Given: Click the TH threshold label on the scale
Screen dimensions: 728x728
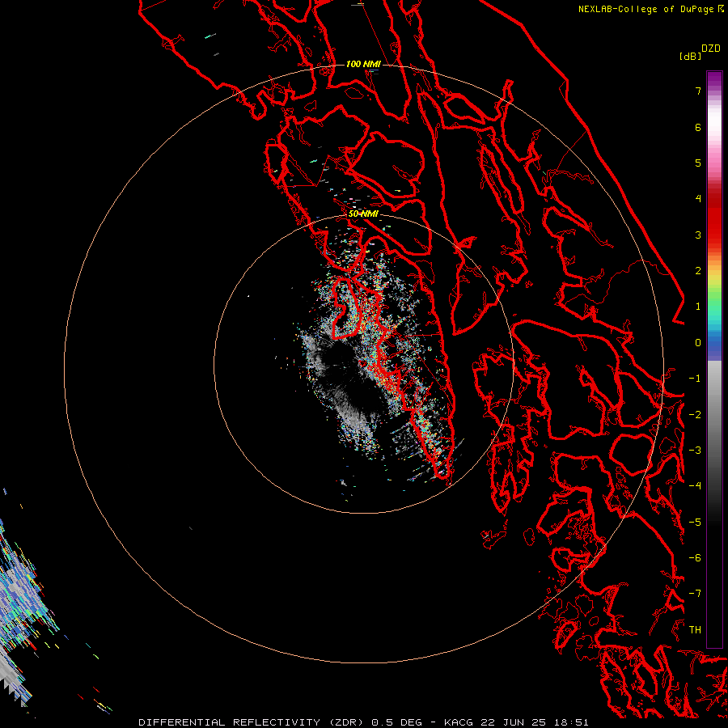Looking at the screenshot, I should pos(695,630).
